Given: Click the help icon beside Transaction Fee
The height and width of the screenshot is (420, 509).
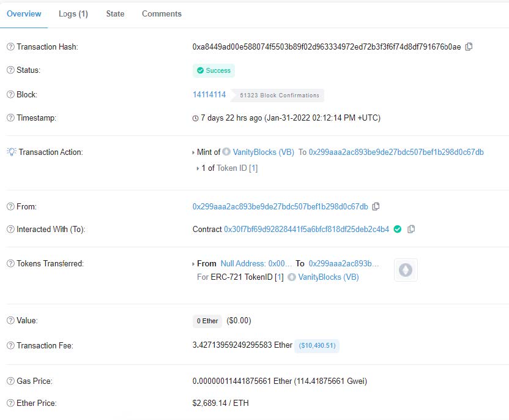Looking at the screenshot, I should [10, 346].
